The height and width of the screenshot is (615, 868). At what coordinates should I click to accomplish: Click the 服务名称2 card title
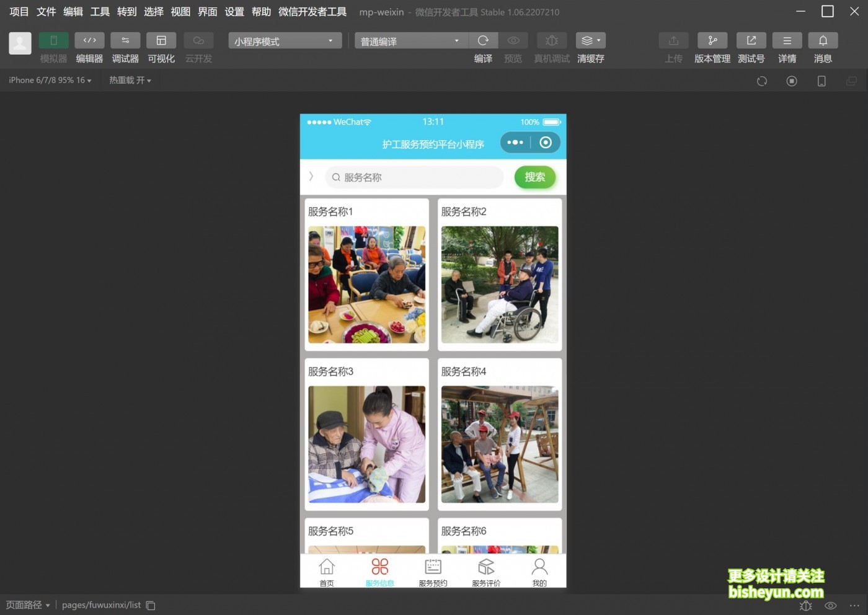pyautogui.click(x=464, y=212)
